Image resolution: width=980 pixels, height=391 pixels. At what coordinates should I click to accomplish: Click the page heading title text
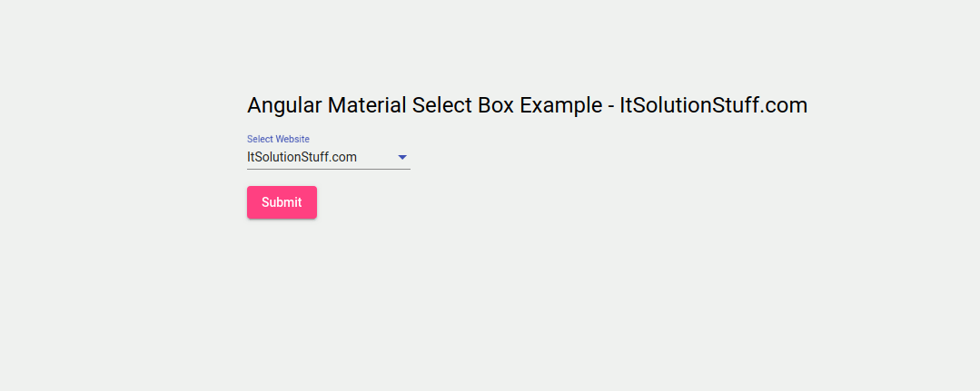527,105
